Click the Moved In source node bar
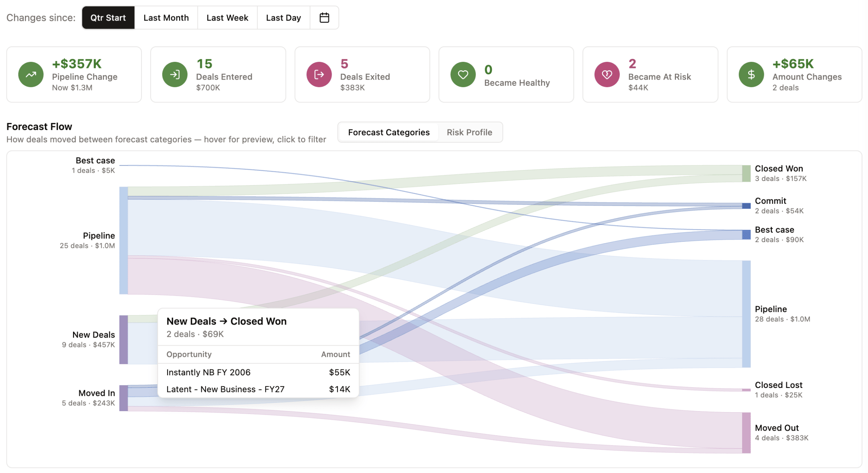The width and height of the screenshot is (868, 473). [x=123, y=398]
